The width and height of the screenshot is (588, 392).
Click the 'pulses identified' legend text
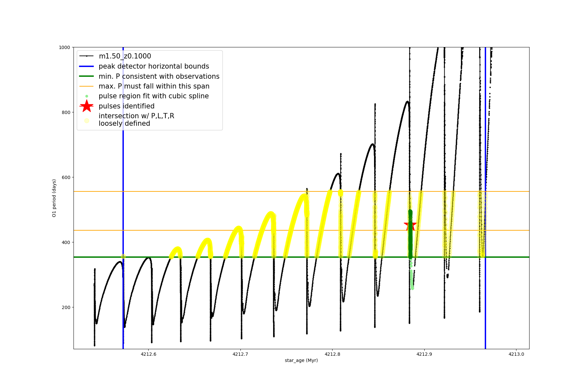(126, 106)
